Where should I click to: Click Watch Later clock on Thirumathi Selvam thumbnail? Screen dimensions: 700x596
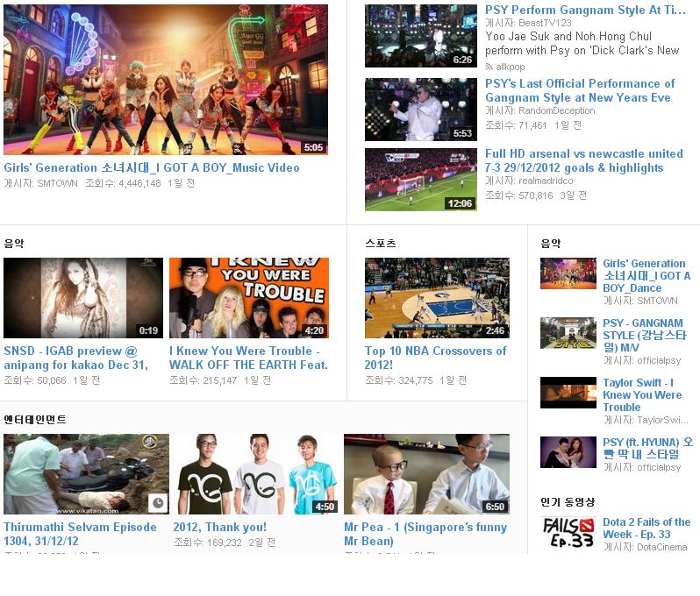157,502
